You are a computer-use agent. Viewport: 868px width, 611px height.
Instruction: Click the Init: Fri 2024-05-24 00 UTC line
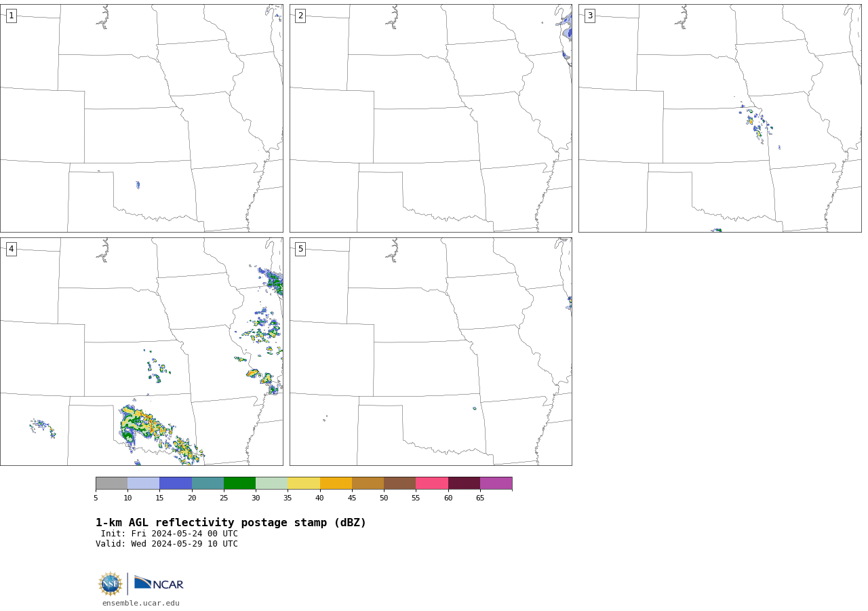pos(170,534)
